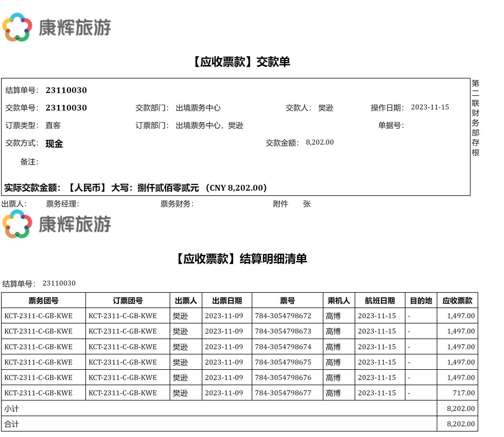The width and height of the screenshot is (504, 437).
Task: Click the 交款人 name 樊逊
Action: tap(326, 108)
